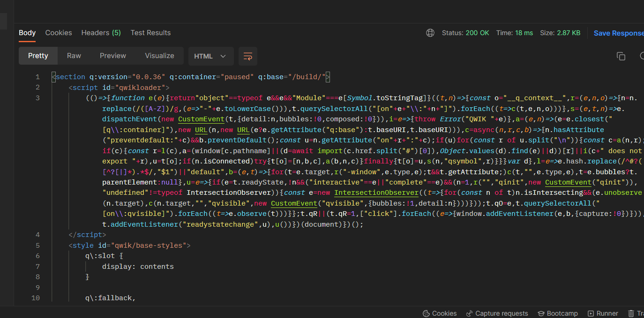Click line number 5 in gutter
This screenshot has height=318, width=644.
click(x=37, y=245)
